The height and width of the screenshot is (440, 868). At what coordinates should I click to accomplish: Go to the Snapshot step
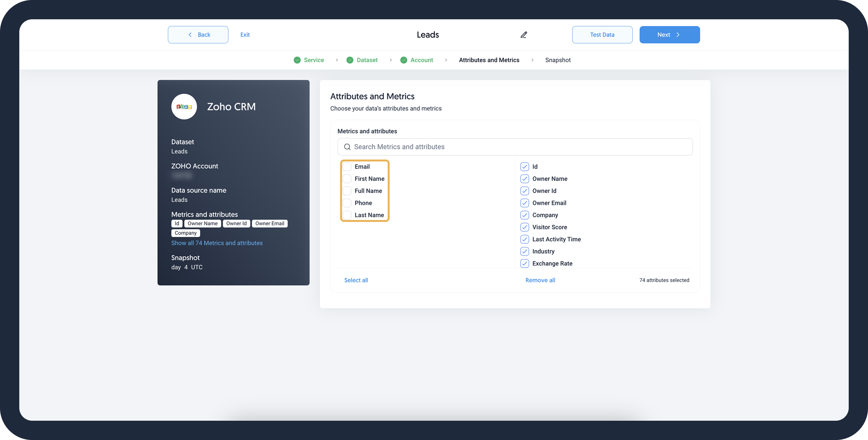(x=558, y=60)
